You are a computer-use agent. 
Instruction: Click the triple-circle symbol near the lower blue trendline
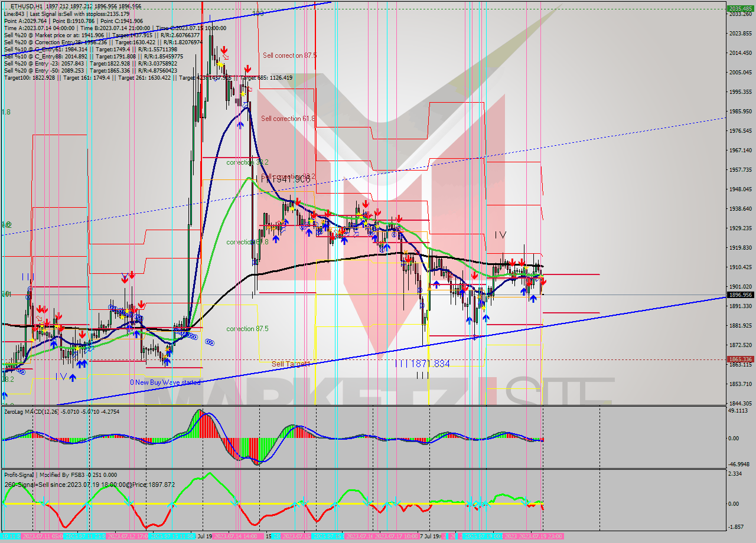[x=209, y=342]
